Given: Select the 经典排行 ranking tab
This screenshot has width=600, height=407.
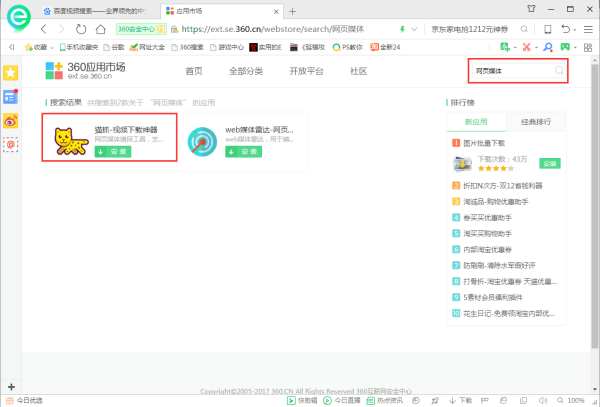Looking at the screenshot, I should tap(536, 122).
